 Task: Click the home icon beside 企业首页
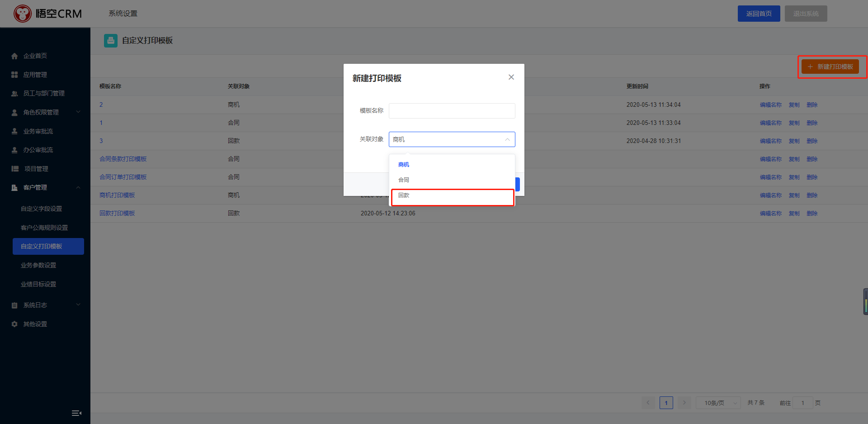coord(14,56)
